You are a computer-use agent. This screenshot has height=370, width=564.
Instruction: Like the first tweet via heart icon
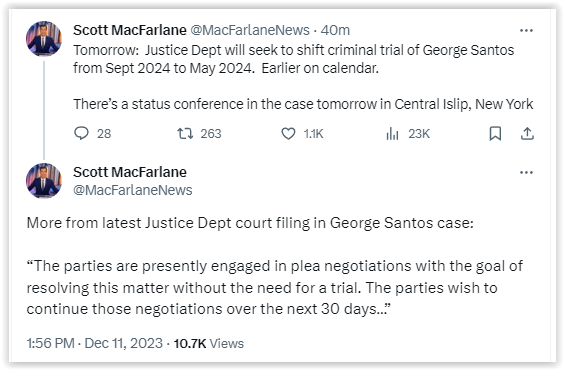(288, 134)
